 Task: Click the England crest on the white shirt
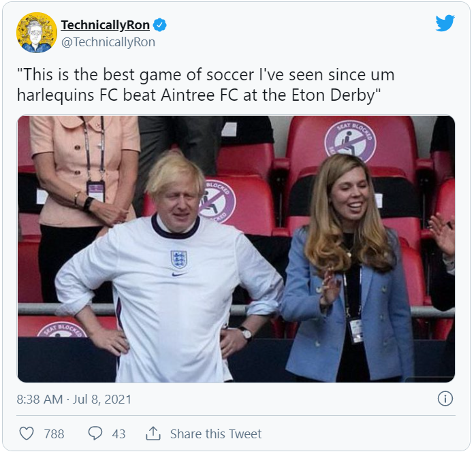click(179, 259)
